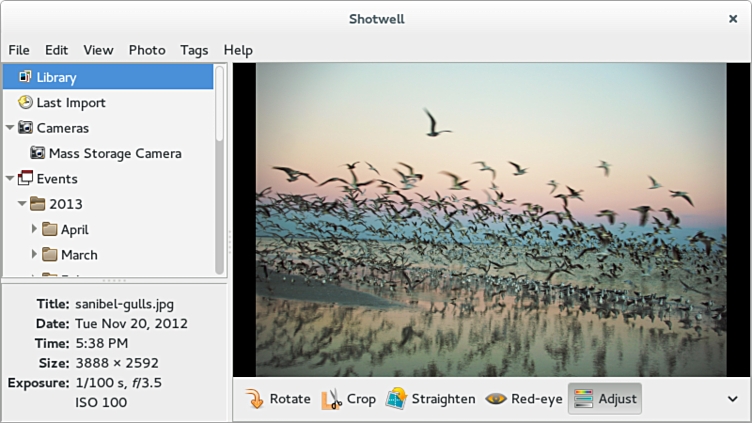752x423 pixels.
Task: Open the toolbar overflow chevron
Action: point(732,399)
